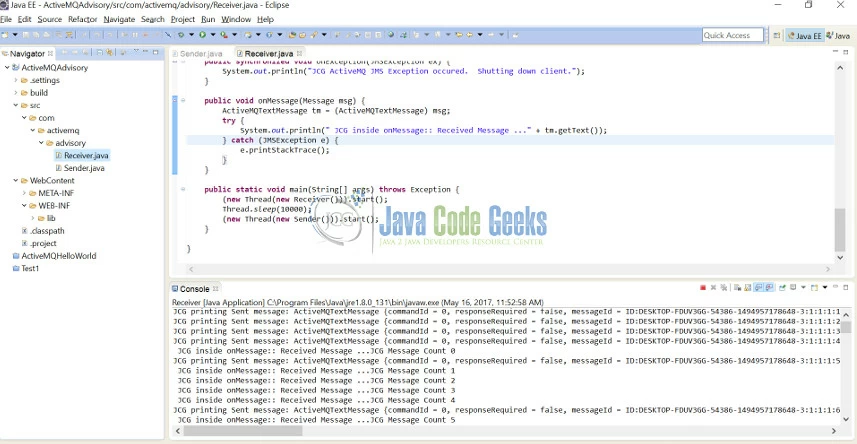Open the File menu

coord(5,19)
